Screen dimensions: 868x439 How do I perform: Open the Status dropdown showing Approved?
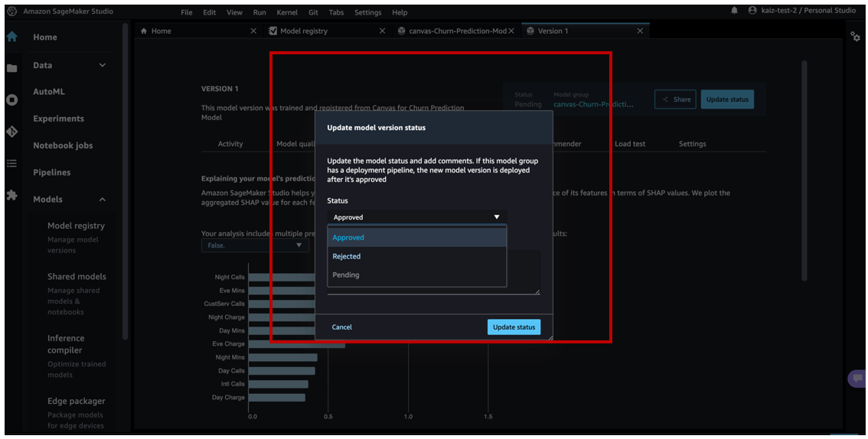point(417,217)
